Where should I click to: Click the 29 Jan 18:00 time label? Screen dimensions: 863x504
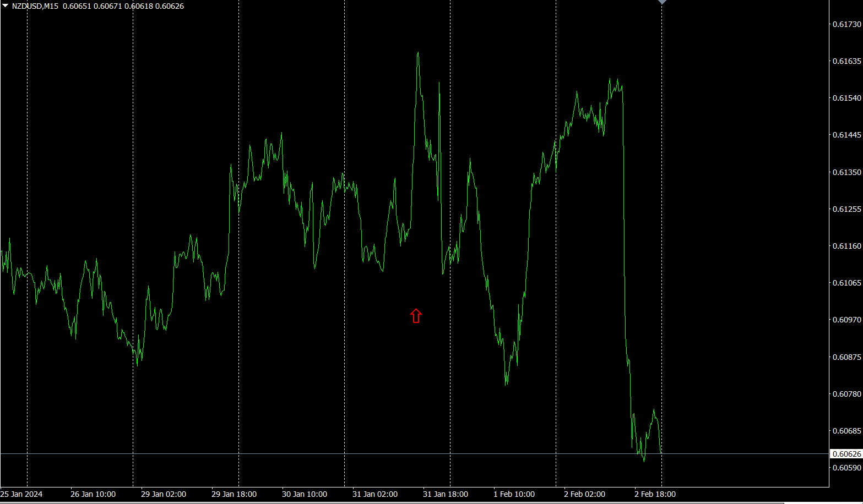(x=234, y=494)
